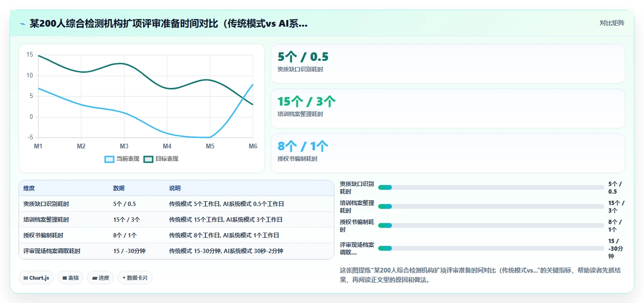Click description 传统模式 15-30分钟, AI系统模式 30秒-2分钟
This screenshot has width=644, height=303.
click(x=226, y=251)
